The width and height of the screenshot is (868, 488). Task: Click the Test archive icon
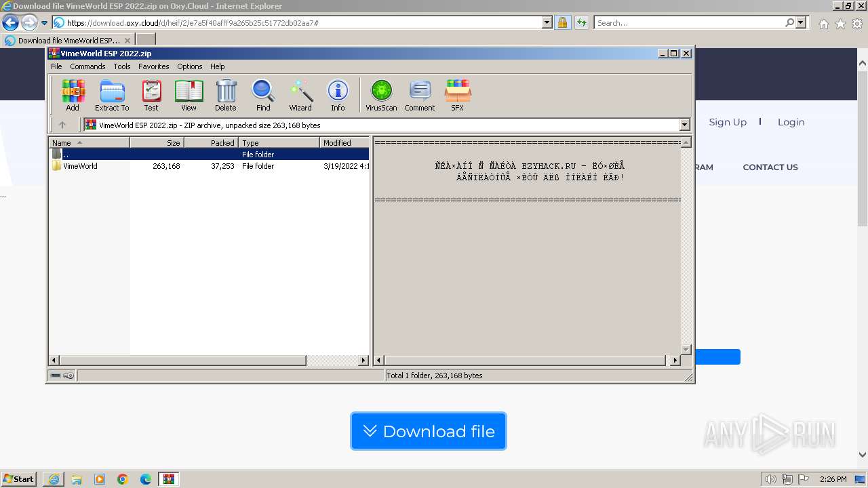click(x=151, y=95)
